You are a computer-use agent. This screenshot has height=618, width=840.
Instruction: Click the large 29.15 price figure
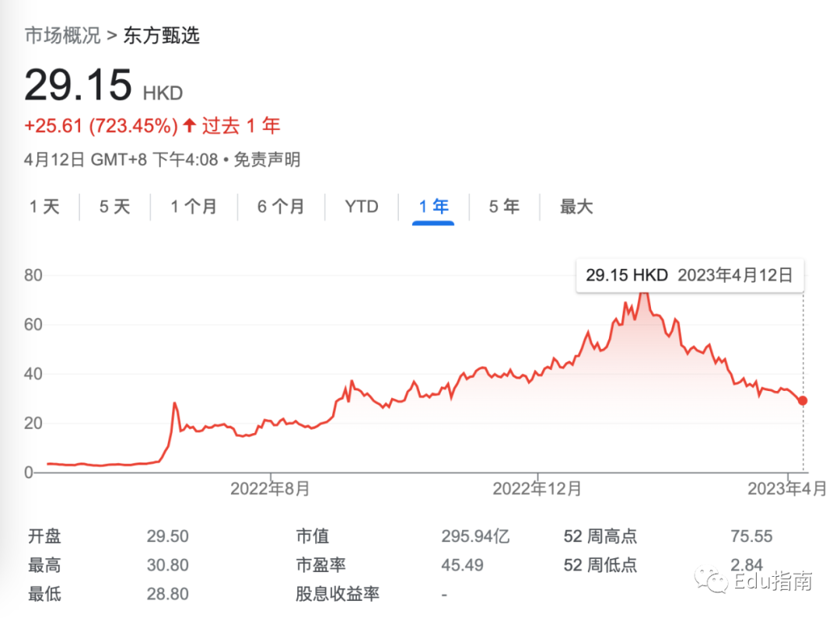(79, 86)
